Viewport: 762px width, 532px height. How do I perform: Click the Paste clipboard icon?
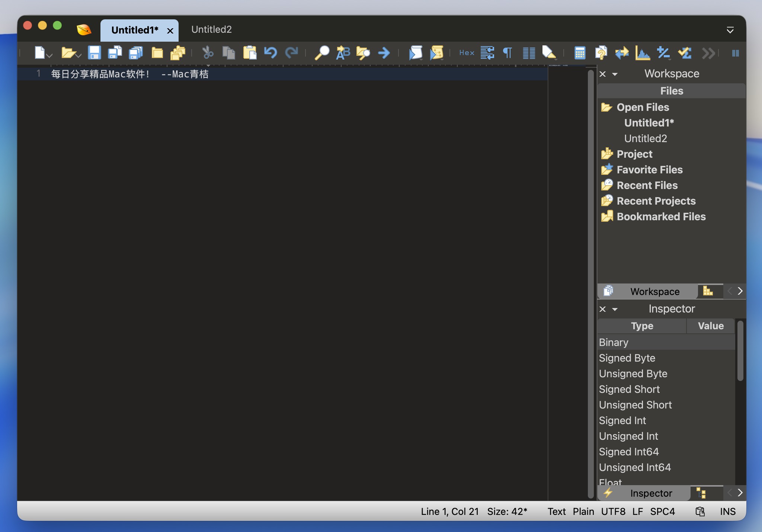coord(250,53)
